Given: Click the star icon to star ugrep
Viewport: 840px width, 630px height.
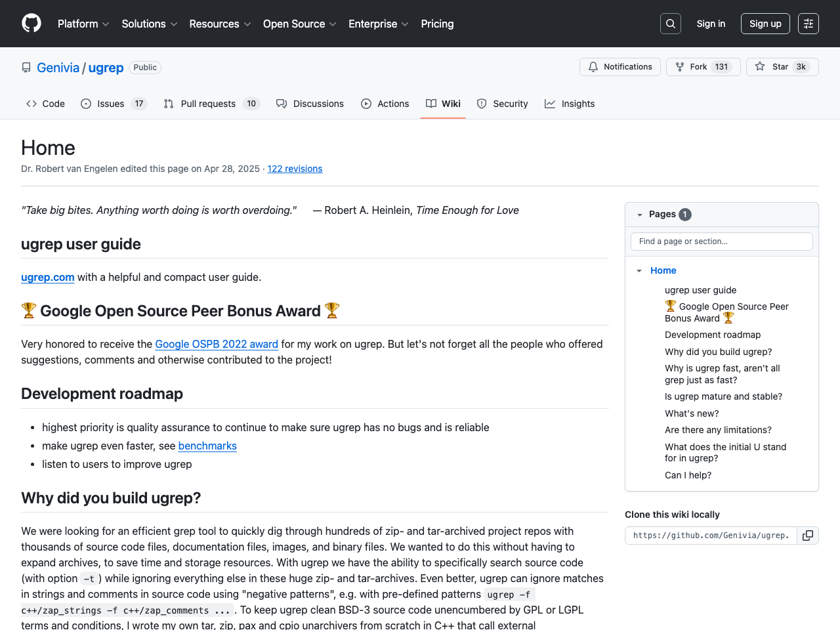Looking at the screenshot, I should pyautogui.click(x=759, y=66).
